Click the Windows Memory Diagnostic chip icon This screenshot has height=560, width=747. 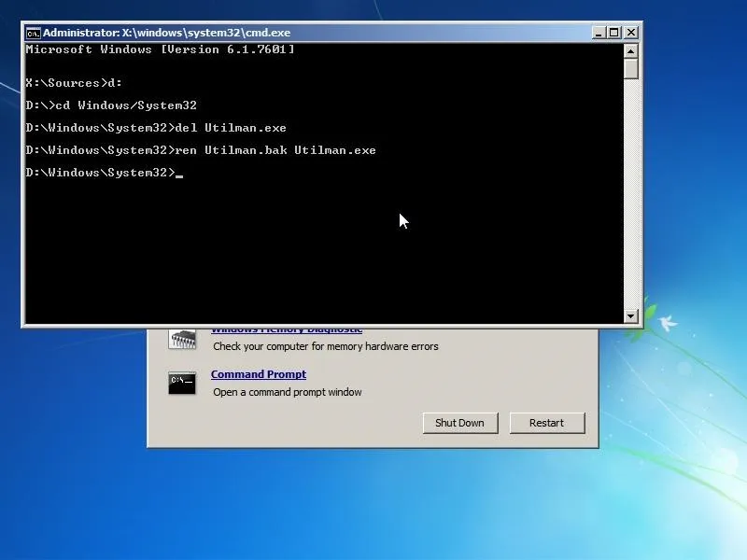coord(182,339)
